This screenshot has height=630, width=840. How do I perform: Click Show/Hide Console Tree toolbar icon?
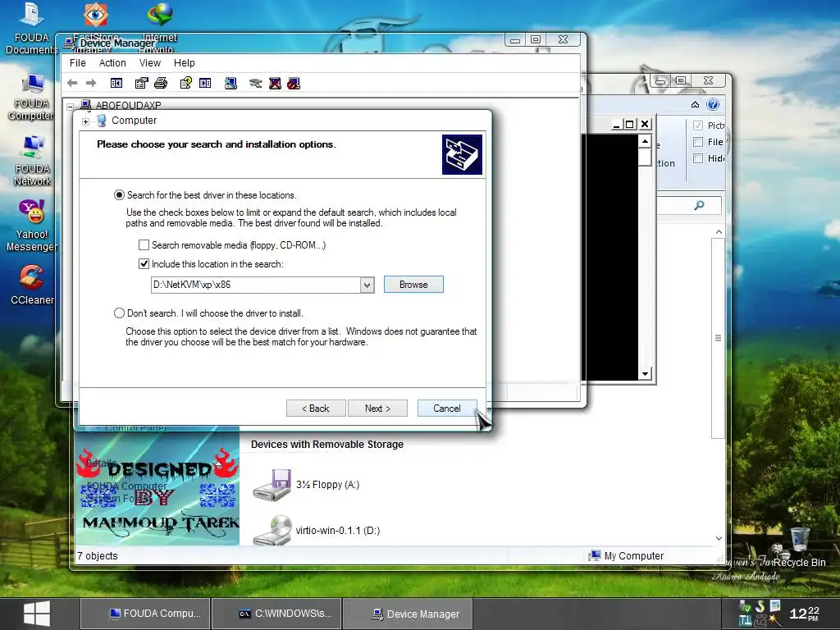click(x=116, y=83)
